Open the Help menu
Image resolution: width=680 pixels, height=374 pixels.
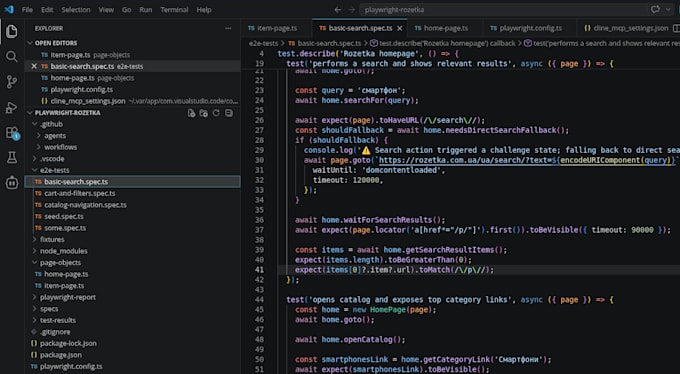click(x=204, y=10)
